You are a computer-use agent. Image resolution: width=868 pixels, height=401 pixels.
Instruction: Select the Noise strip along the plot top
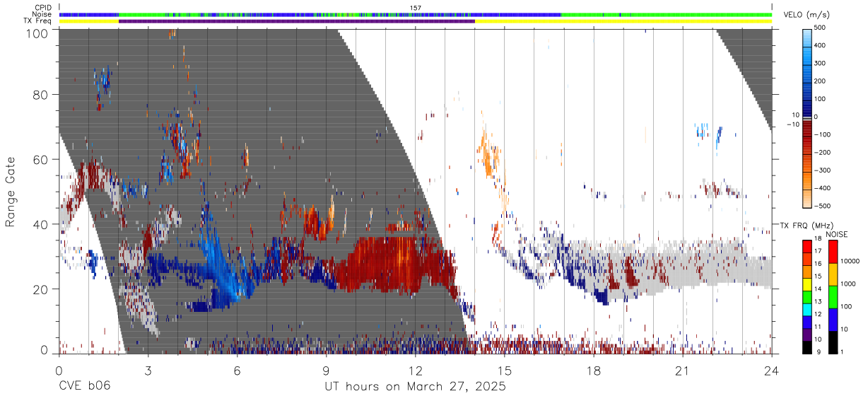416,14
